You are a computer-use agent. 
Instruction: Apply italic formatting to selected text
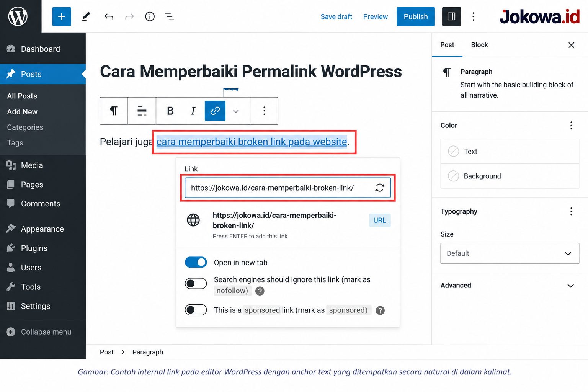pyautogui.click(x=193, y=111)
